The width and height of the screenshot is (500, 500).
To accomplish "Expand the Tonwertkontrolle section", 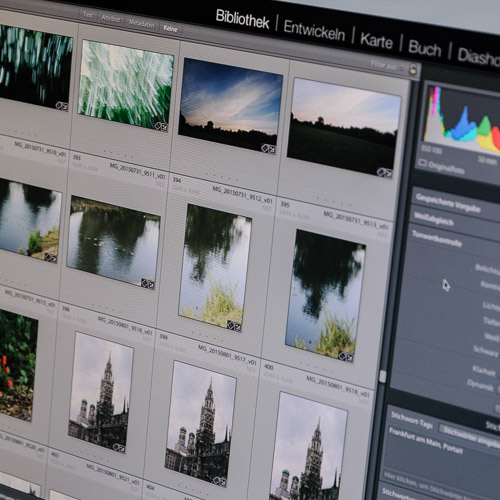I will 437,238.
